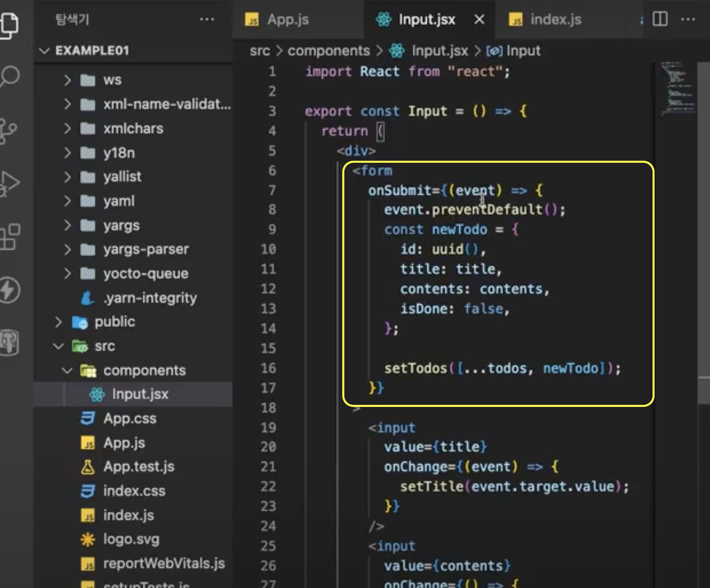This screenshot has height=588, width=710.
Task: Click the symbol icon before Input breadcrumb
Action: 494,51
